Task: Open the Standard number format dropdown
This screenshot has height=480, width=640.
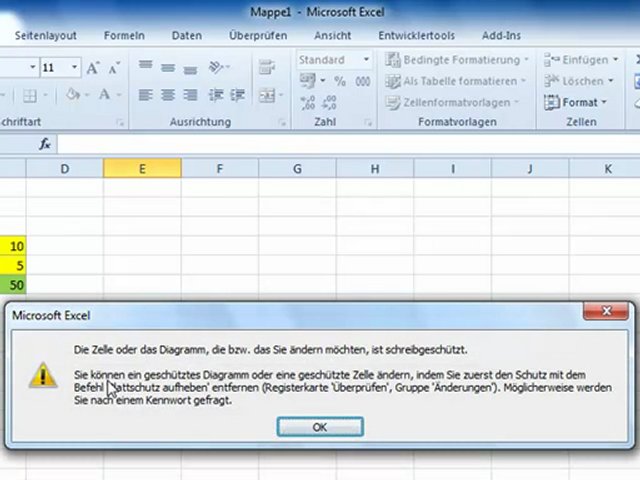Action: [x=366, y=60]
